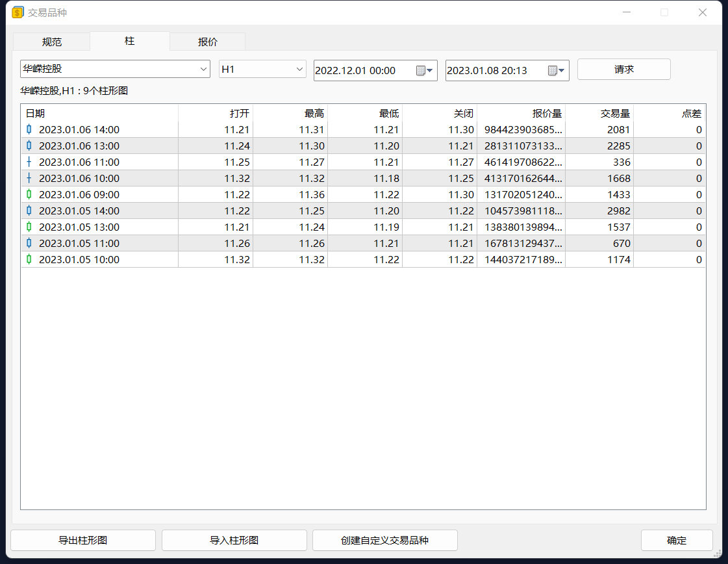Click the blue candle icon for 2023.01.05 11:00
This screenshot has width=728, height=564.
coord(29,243)
